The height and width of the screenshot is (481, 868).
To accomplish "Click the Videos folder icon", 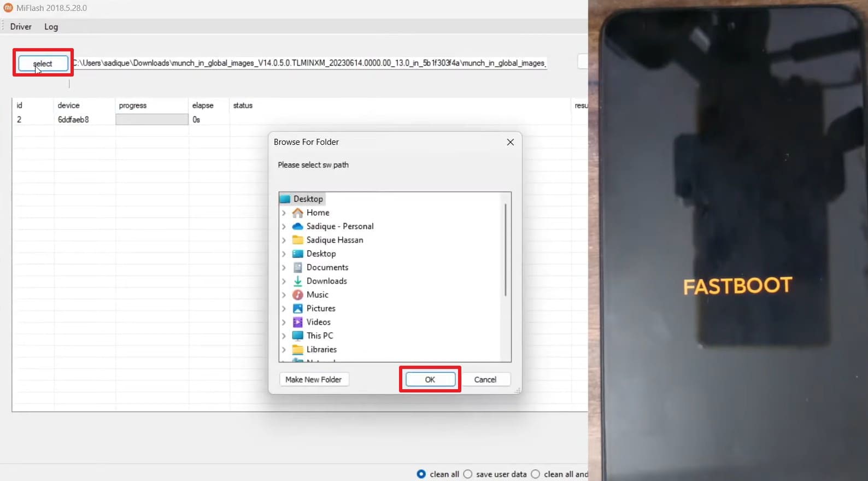I will (x=297, y=322).
